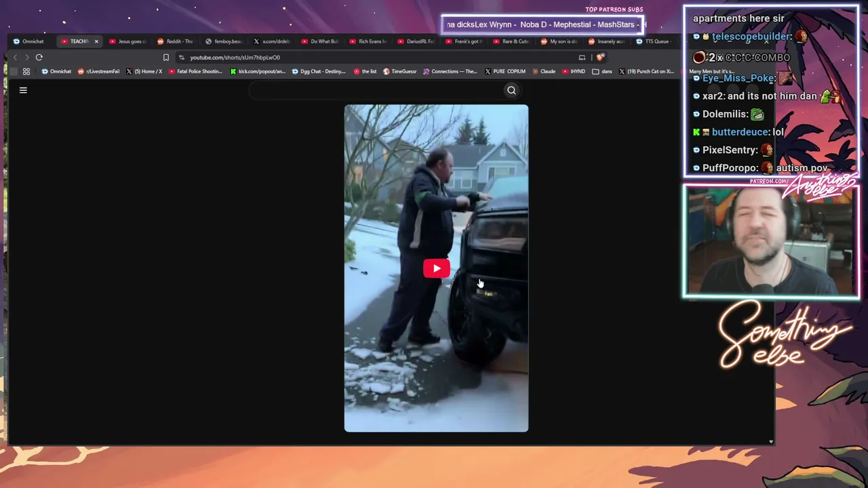Switch to the x.com/drdeb tab
The height and width of the screenshot is (488, 868).
(x=272, y=41)
